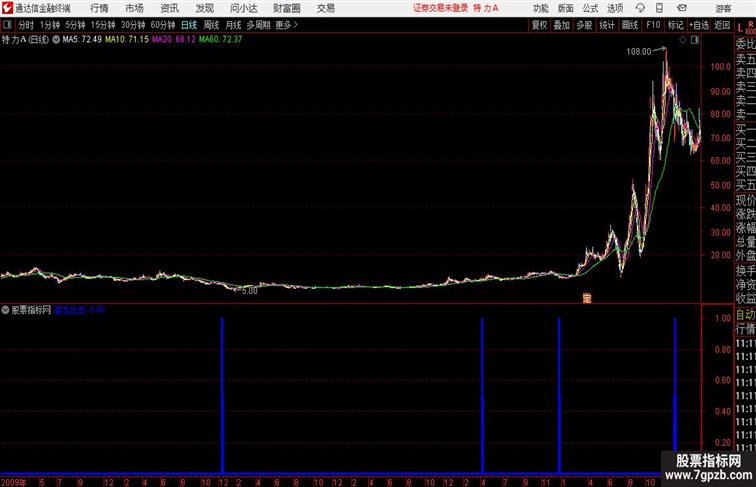This screenshot has height=487, width=756.
Task: Open the 市场 menu
Action: pyautogui.click(x=135, y=8)
